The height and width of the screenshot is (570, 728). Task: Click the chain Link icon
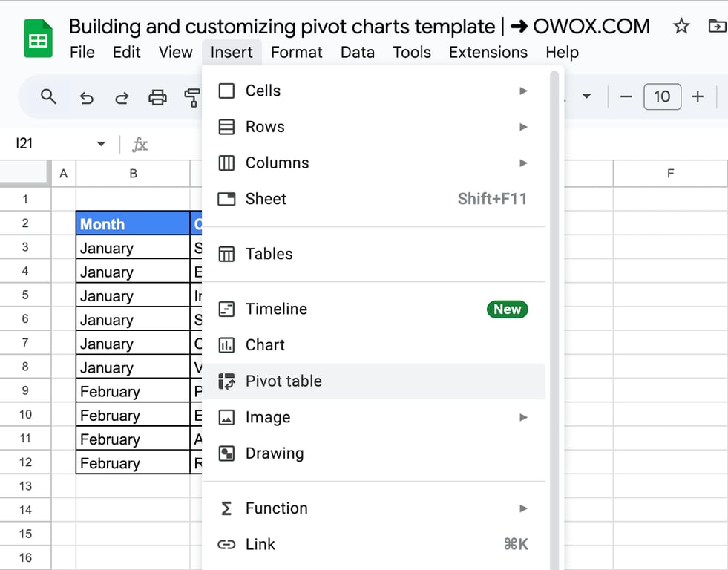pyautogui.click(x=226, y=545)
